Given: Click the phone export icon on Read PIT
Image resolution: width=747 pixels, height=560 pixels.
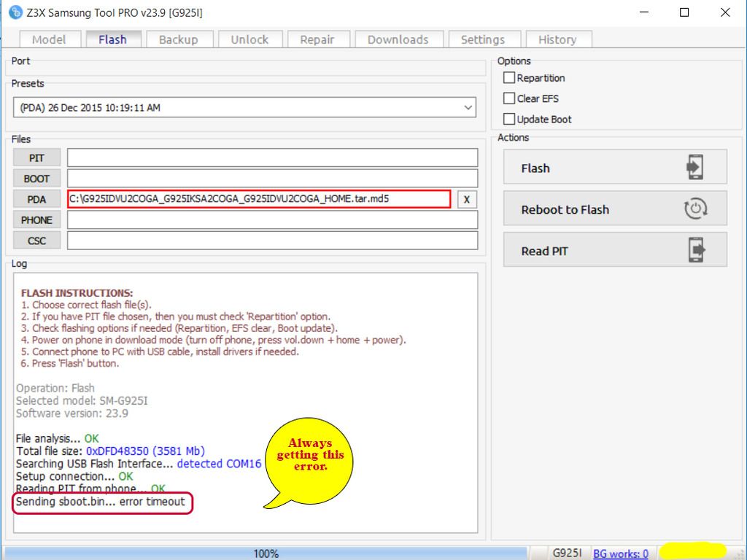Looking at the screenshot, I should click(697, 249).
